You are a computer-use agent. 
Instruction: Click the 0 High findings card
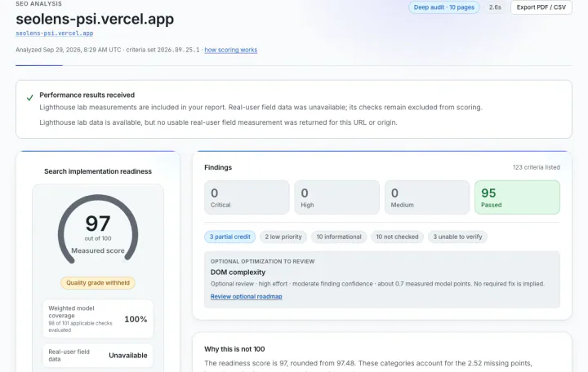click(x=336, y=197)
